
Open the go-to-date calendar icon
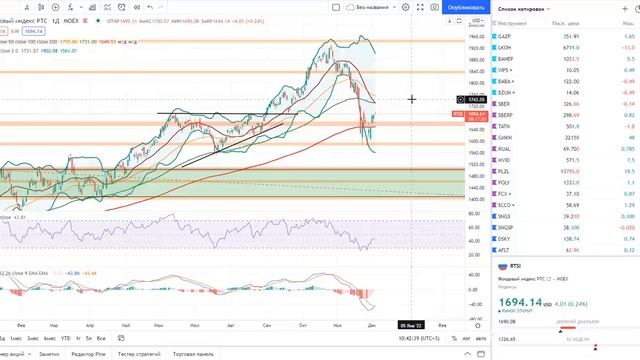click(121, 338)
